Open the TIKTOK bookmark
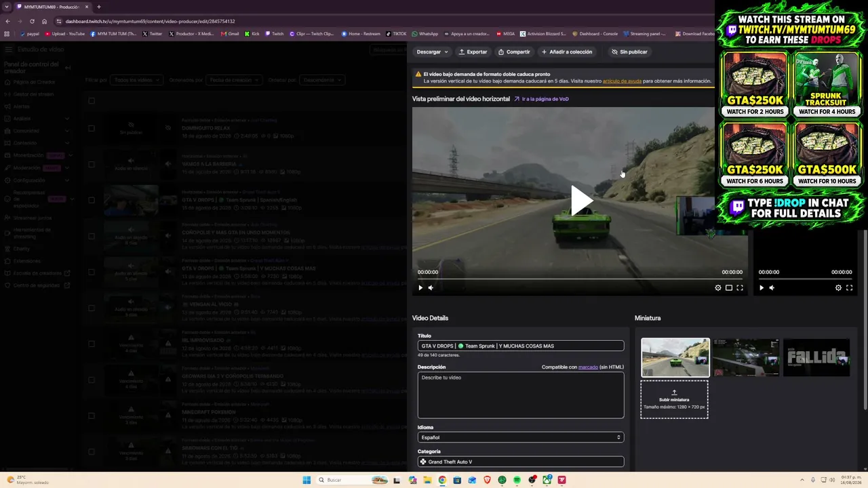868x488 pixels. (397, 34)
